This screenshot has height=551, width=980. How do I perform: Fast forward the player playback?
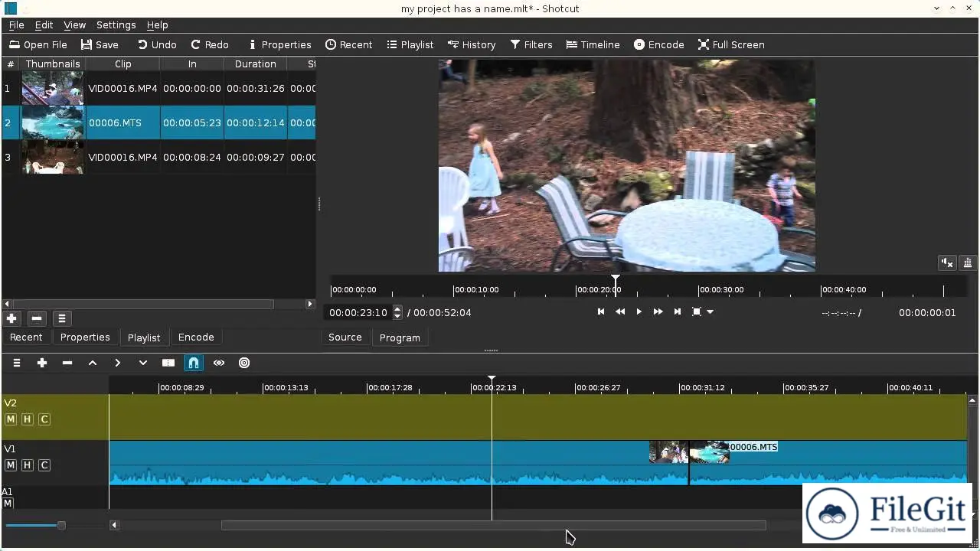point(658,311)
